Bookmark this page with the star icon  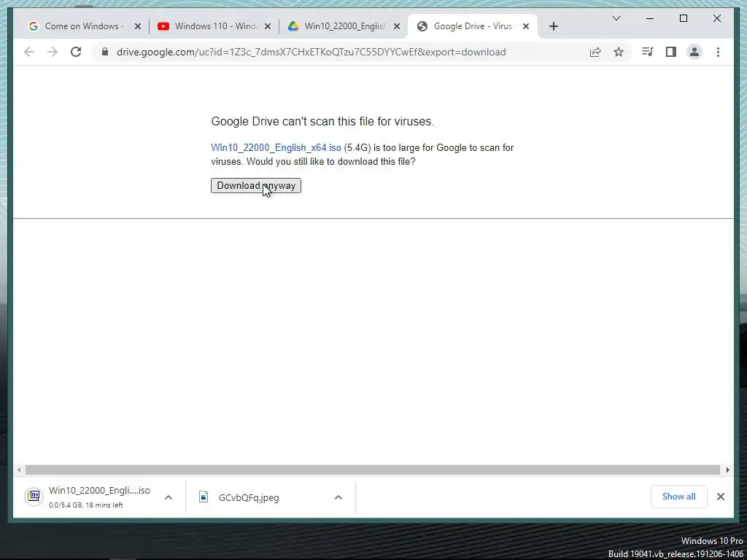619,52
